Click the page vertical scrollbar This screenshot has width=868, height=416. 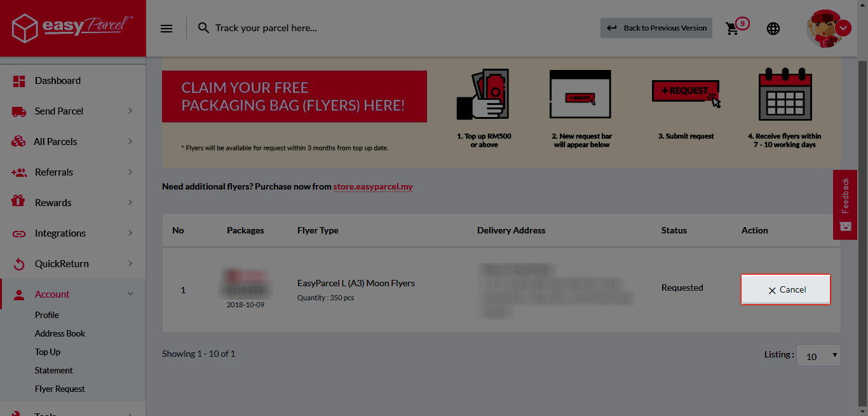[862, 235]
